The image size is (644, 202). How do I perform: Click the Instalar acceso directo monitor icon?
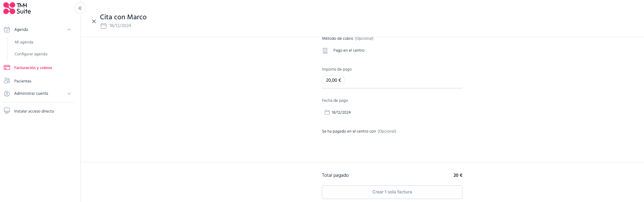7,111
